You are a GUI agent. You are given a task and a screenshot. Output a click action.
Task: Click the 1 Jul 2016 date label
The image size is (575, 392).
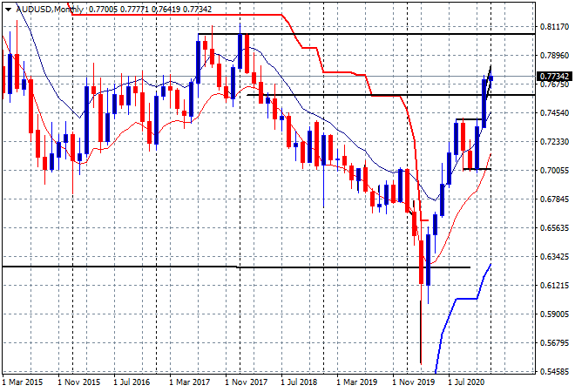tap(132, 382)
